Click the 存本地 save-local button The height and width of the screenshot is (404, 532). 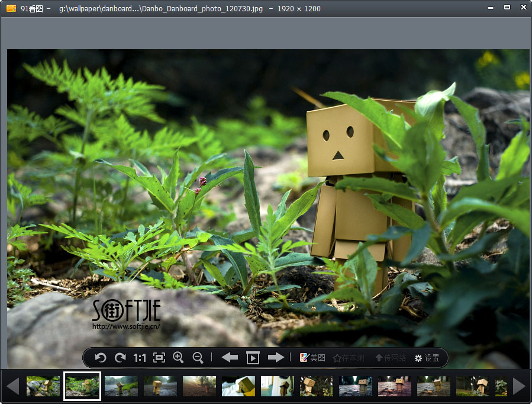[x=349, y=358]
